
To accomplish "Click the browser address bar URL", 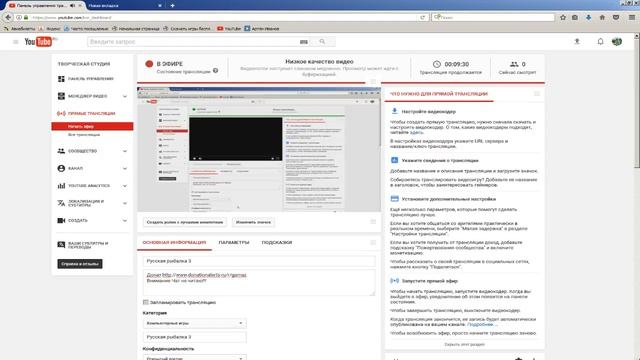I will click(71, 18).
